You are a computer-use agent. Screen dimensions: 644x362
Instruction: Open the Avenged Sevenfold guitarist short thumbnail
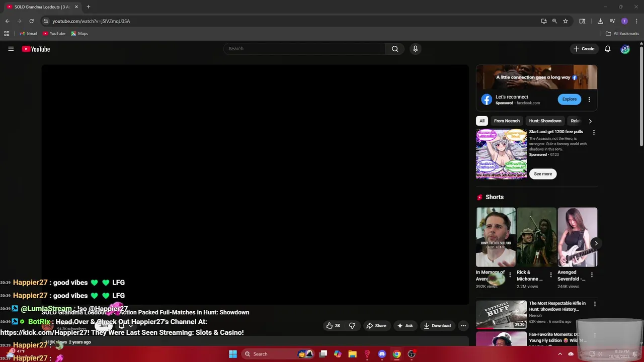pyautogui.click(x=578, y=237)
